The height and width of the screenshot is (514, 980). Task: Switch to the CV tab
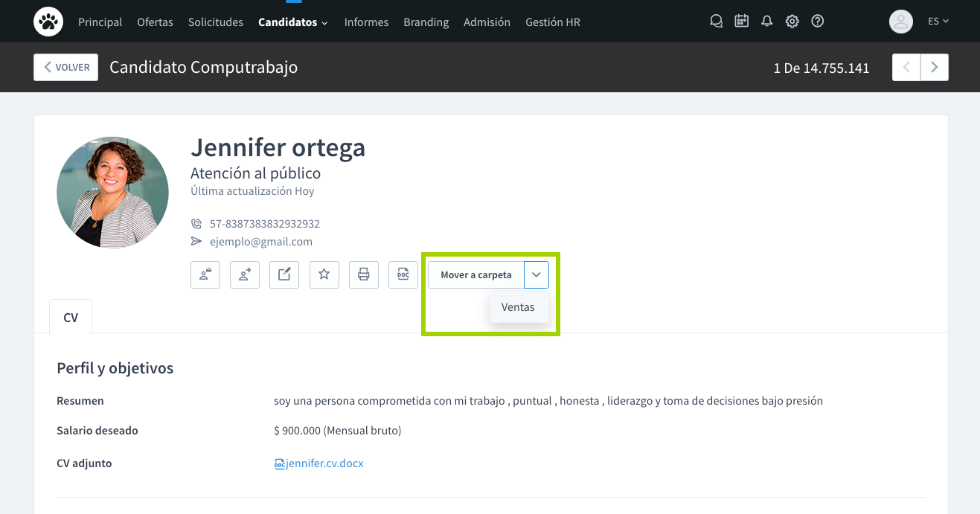coord(71,318)
